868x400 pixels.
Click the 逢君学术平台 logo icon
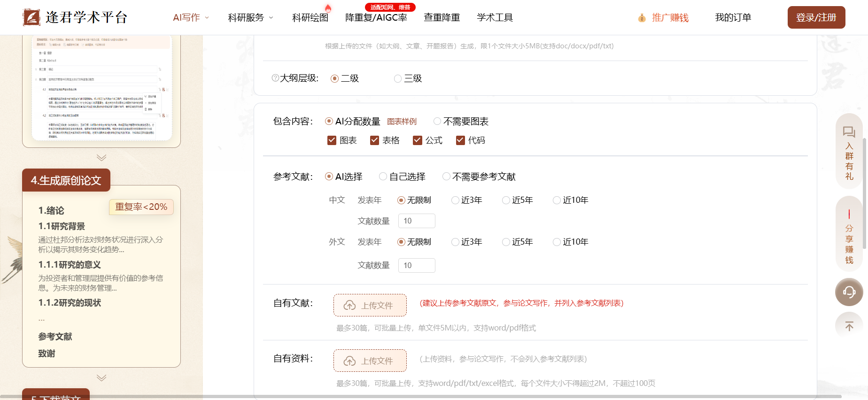pyautogui.click(x=31, y=17)
